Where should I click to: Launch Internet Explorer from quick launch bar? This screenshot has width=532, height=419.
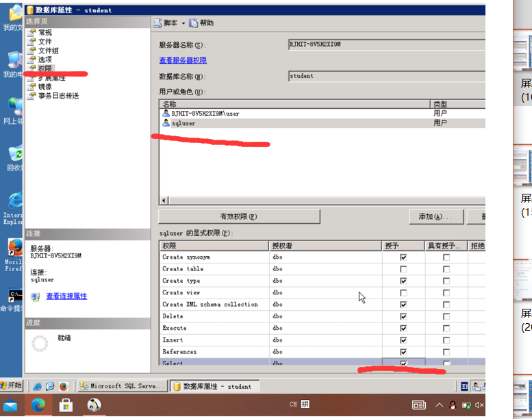37,386
